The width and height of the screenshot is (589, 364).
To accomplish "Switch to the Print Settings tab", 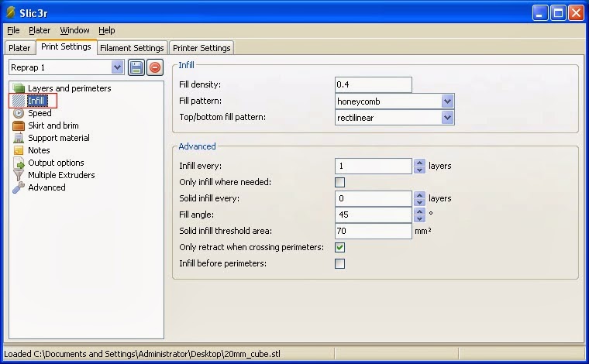I will tap(66, 46).
